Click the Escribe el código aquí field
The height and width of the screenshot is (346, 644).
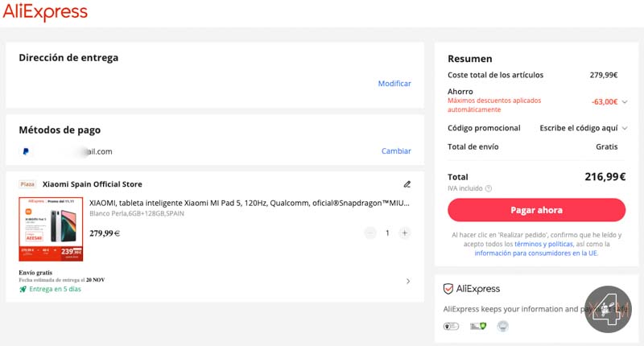[x=578, y=128]
